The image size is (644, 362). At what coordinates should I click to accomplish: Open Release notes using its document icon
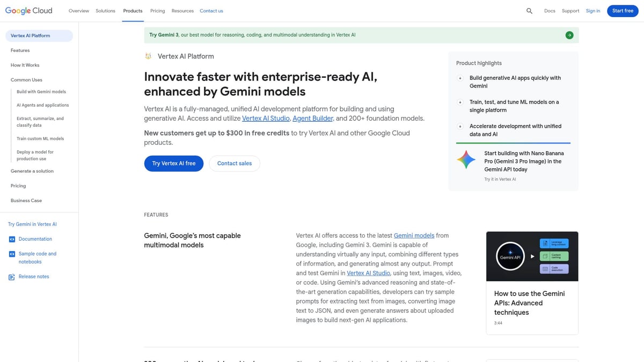[12, 276]
